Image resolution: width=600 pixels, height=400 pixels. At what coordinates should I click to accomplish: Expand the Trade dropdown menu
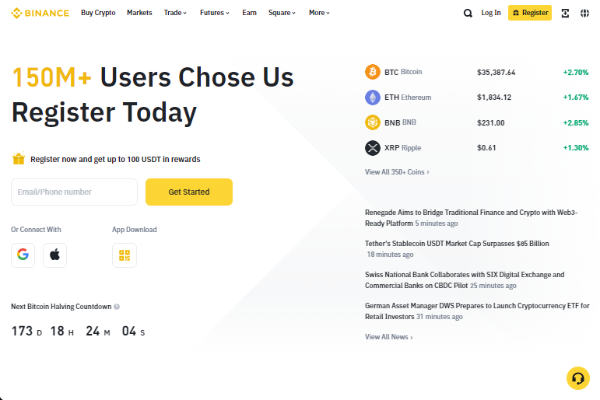pos(175,13)
